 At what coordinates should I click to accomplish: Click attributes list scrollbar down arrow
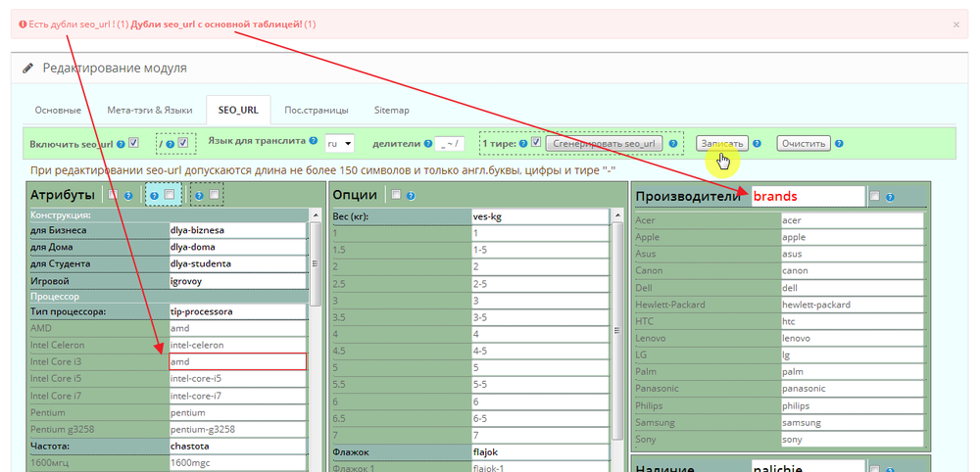[315, 466]
